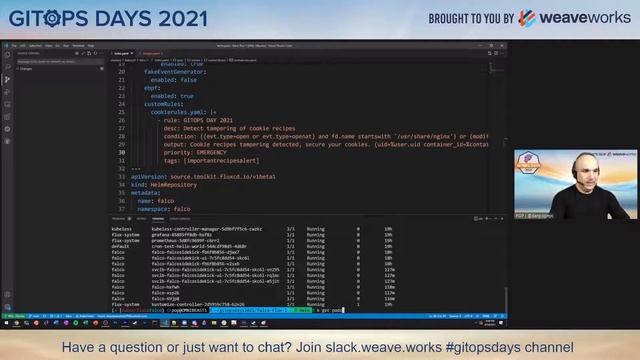Open the Extensions view in activity bar
This screenshot has width=640, height=360.
click(7, 117)
